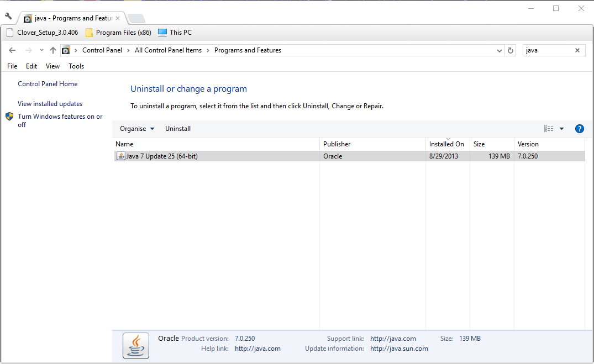
Task: Expand the Organise dropdown
Action: 137,129
